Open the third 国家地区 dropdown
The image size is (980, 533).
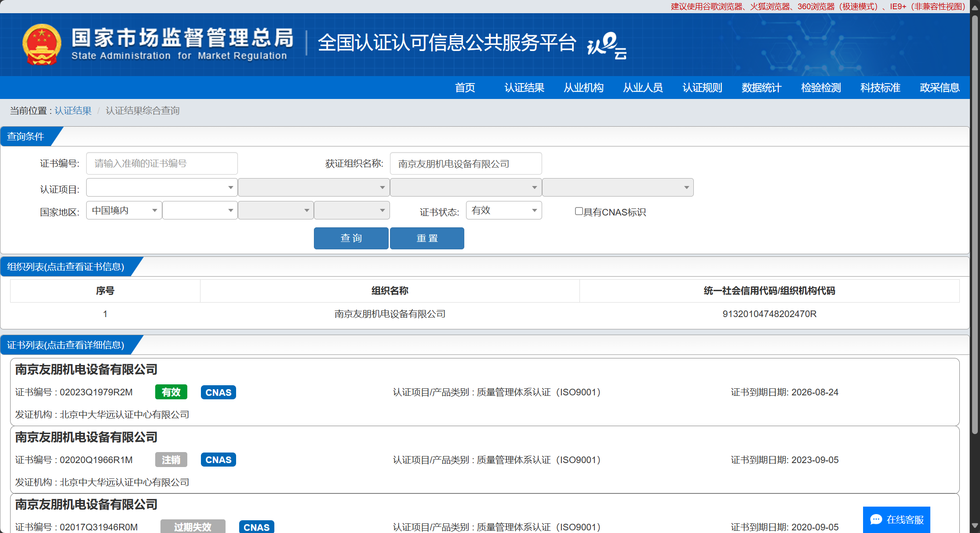276,210
